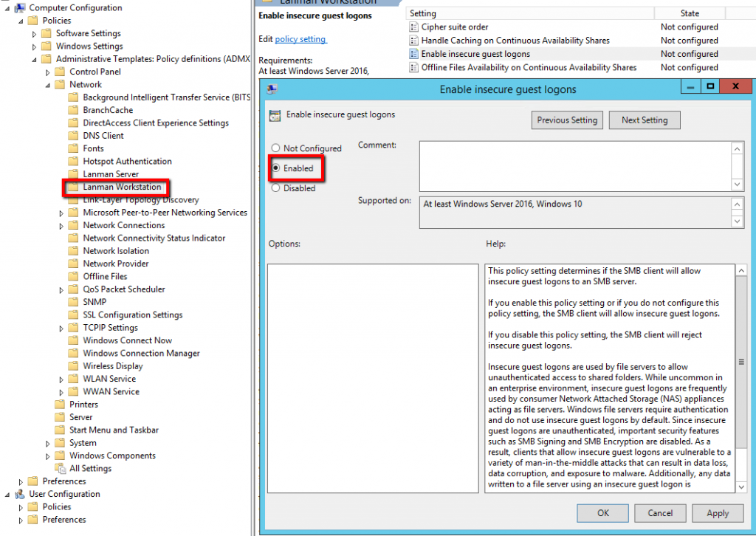
Task: Open the policy setting link
Action: click(x=300, y=39)
